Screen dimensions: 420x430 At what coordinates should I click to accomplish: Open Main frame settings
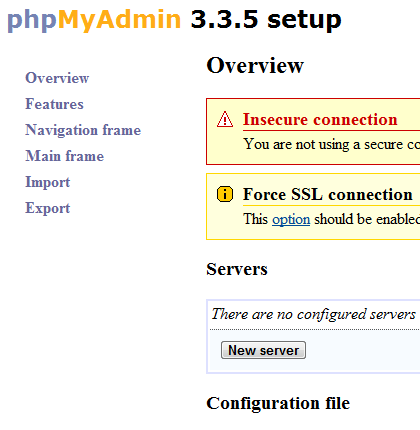click(x=65, y=156)
